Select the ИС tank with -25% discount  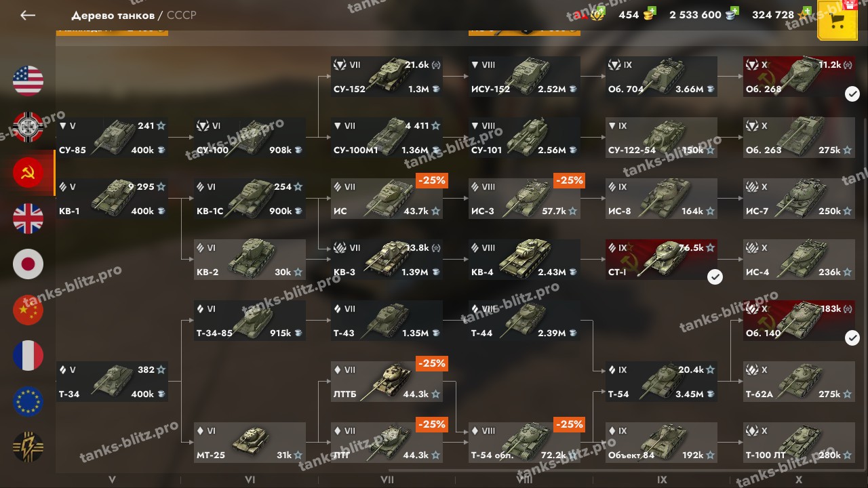tap(387, 199)
